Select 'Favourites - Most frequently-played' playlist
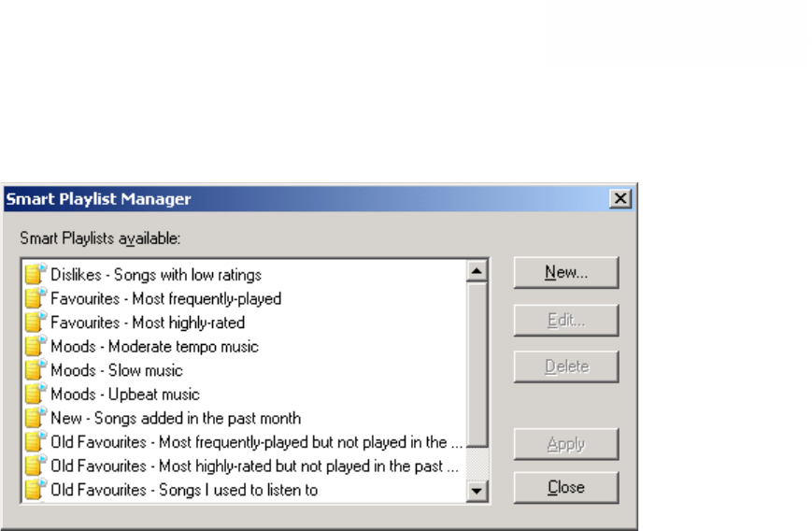 pos(165,298)
